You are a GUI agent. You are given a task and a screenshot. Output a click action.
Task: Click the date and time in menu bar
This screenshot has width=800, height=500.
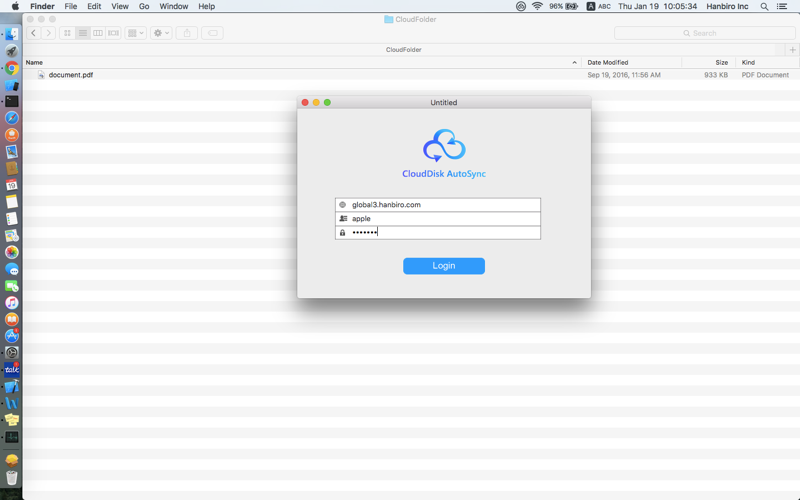(x=658, y=6)
